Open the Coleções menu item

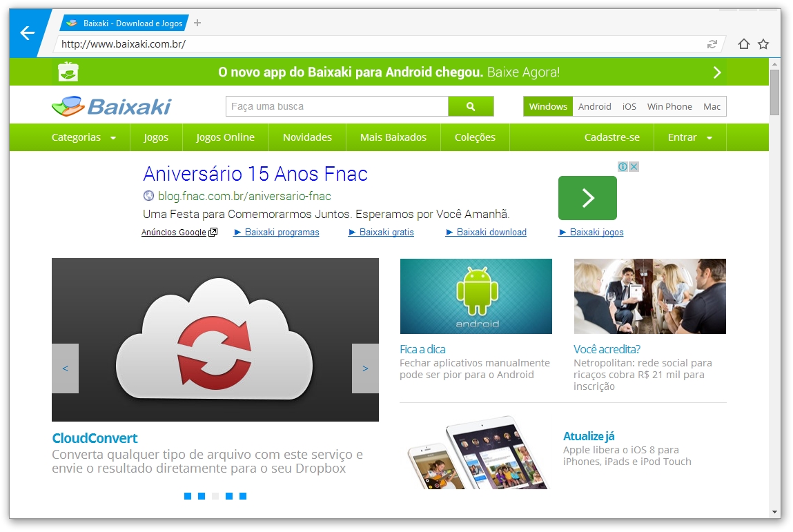click(475, 137)
